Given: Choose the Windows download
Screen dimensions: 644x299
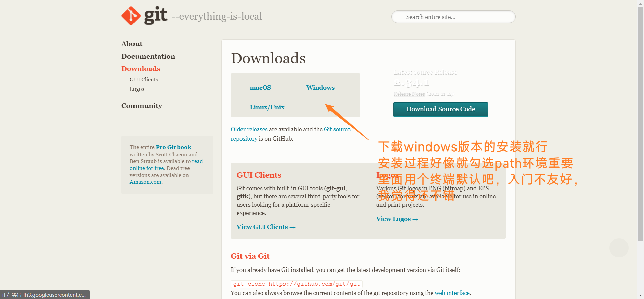Looking at the screenshot, I should [x=320, y=88].
